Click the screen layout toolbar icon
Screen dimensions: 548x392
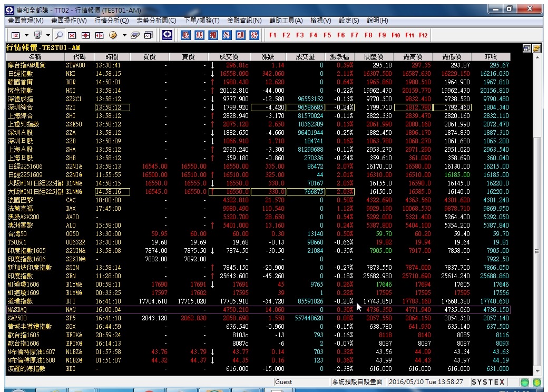coord(16,35)
